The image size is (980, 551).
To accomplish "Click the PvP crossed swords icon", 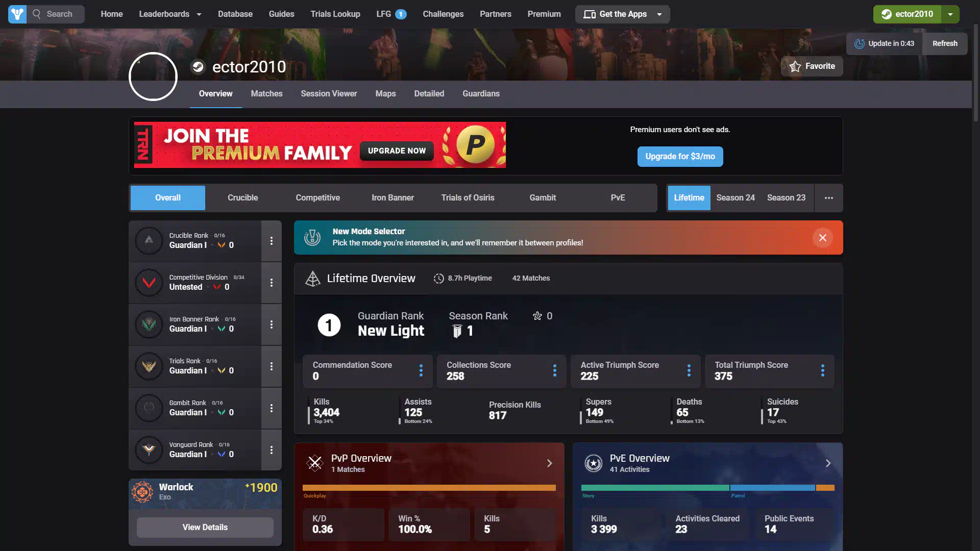I will point(315,463).
